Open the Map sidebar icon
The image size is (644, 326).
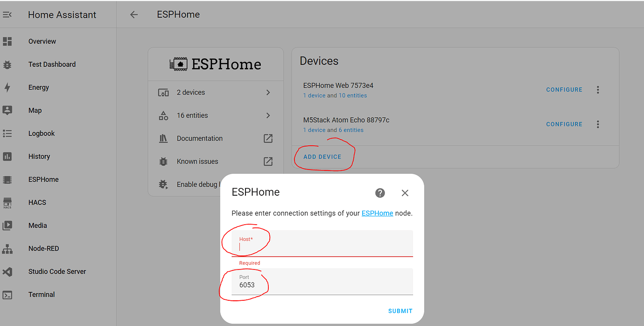7,110
